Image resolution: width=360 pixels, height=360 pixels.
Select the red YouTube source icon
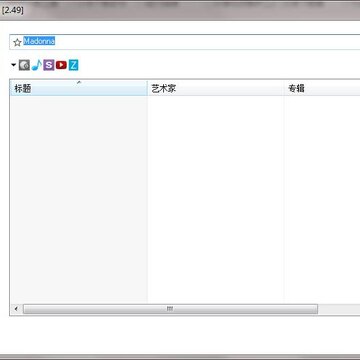click(61, 65)
